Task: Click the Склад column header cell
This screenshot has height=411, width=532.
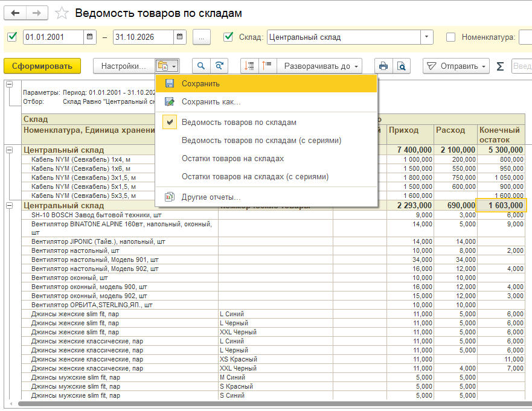Action: pyautogui.click(x=89, y=119)
